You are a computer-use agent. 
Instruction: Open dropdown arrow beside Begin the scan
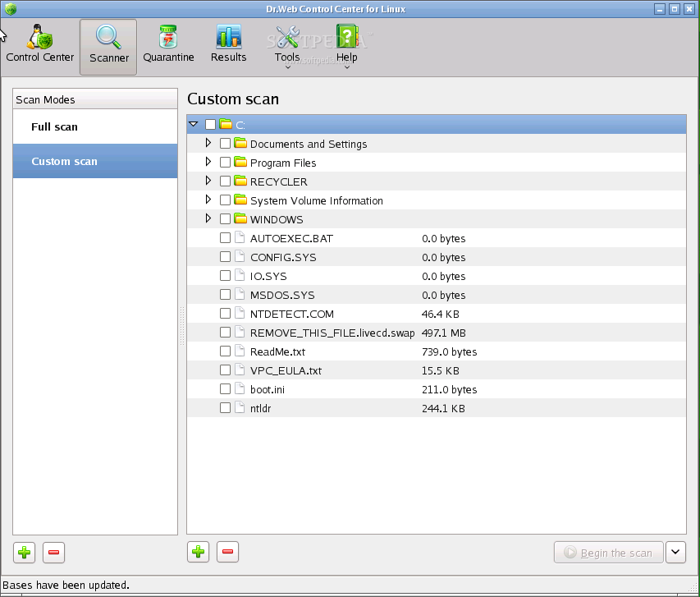click(675, 553)
